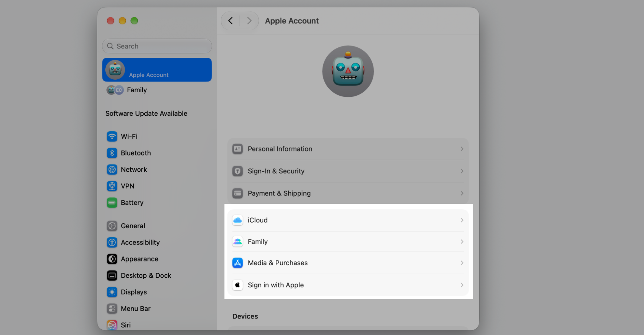Click the Accessibility label in sidebar
Image resolution: width=644 pixels, height=335 pixels.
[x=140, y=242]
